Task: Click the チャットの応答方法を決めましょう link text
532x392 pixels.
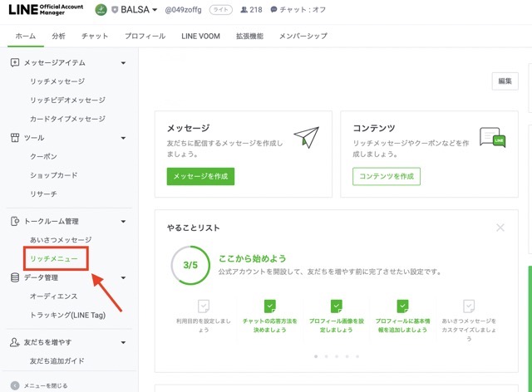Action: click(x=269, y=326)
